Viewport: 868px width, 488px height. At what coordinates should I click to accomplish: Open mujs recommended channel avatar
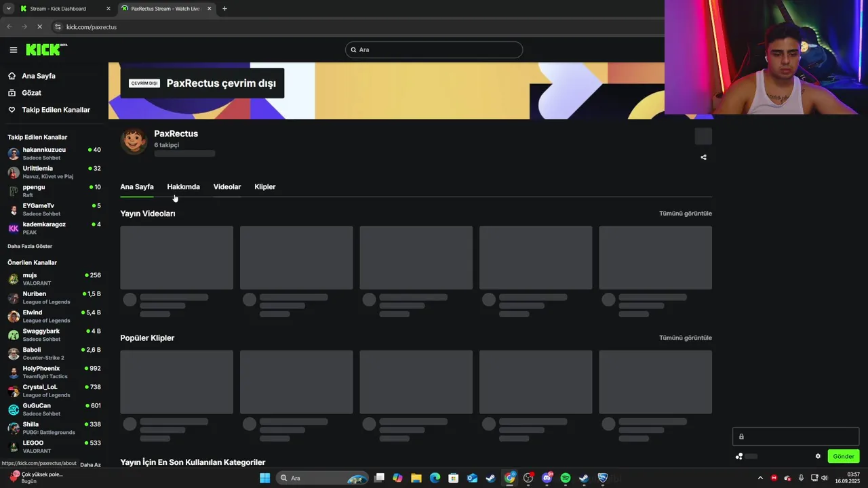pos(14,279)
